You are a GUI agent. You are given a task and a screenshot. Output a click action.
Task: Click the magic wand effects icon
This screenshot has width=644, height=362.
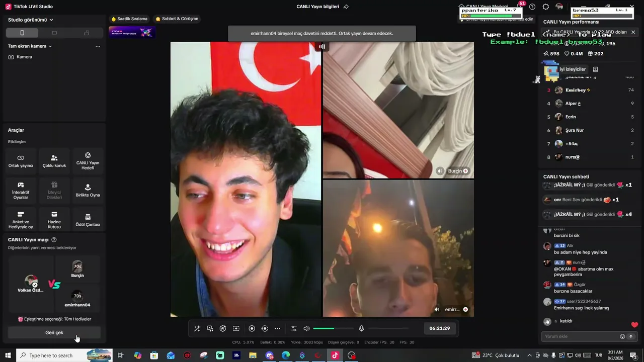point(197,328)
